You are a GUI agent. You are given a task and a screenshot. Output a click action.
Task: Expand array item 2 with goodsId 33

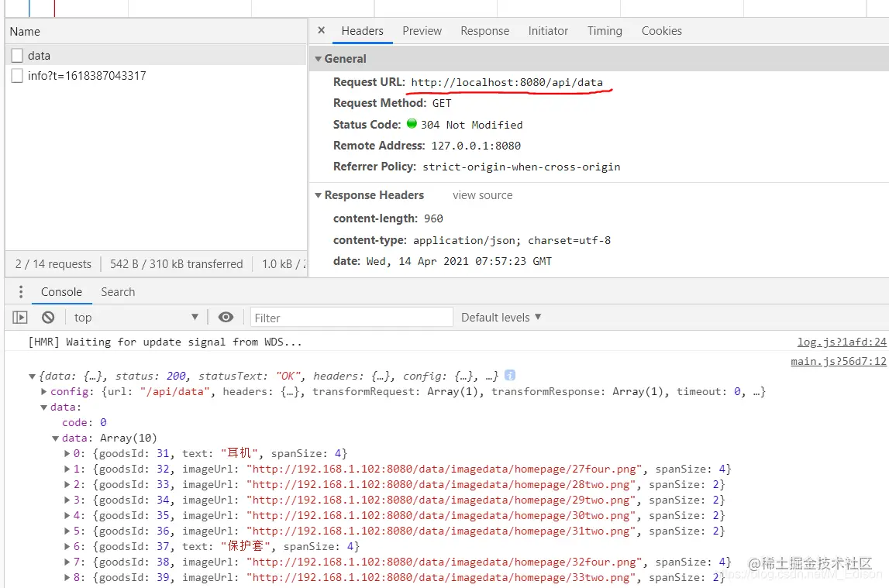point(67,484)
